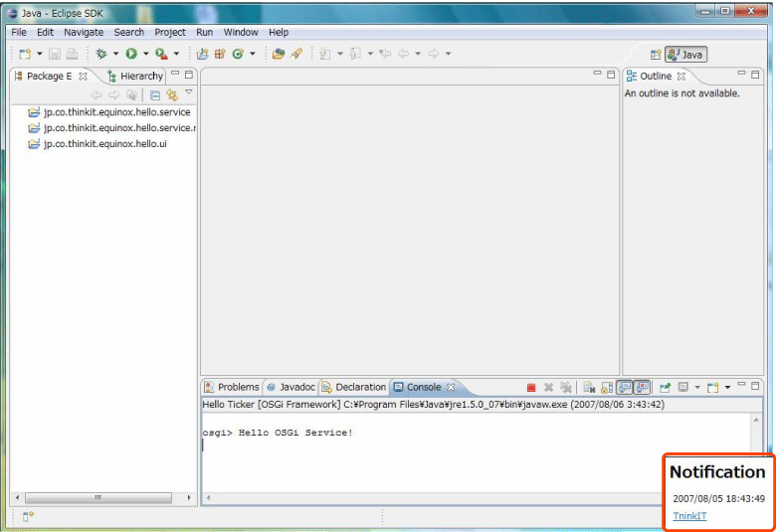Create a new Java project via toolbar icon
The image size is (776, 532).
click(x=202, y=54)
